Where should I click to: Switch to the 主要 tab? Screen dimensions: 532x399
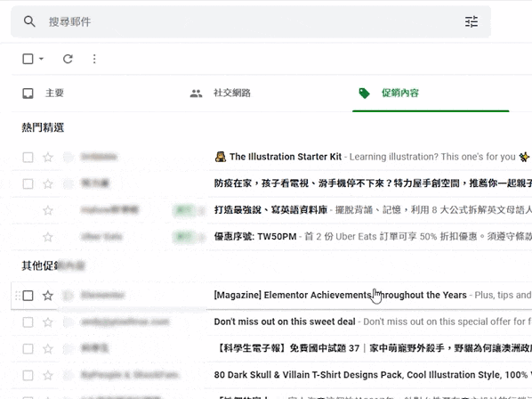[x=54, y=93]
